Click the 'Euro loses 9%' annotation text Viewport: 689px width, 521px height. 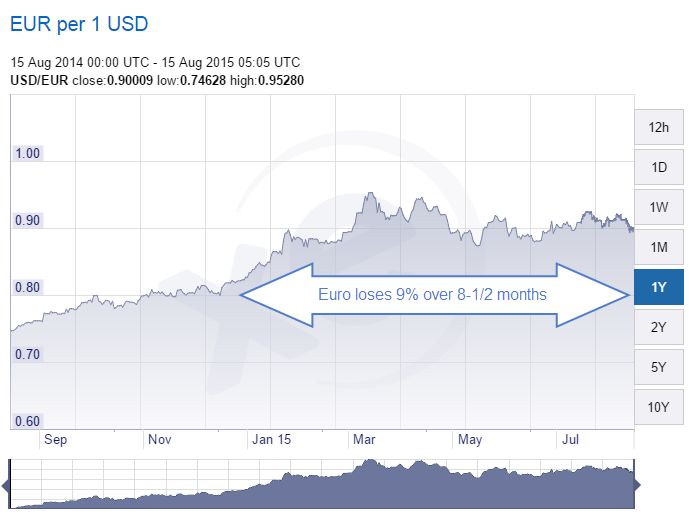[432, 294]
